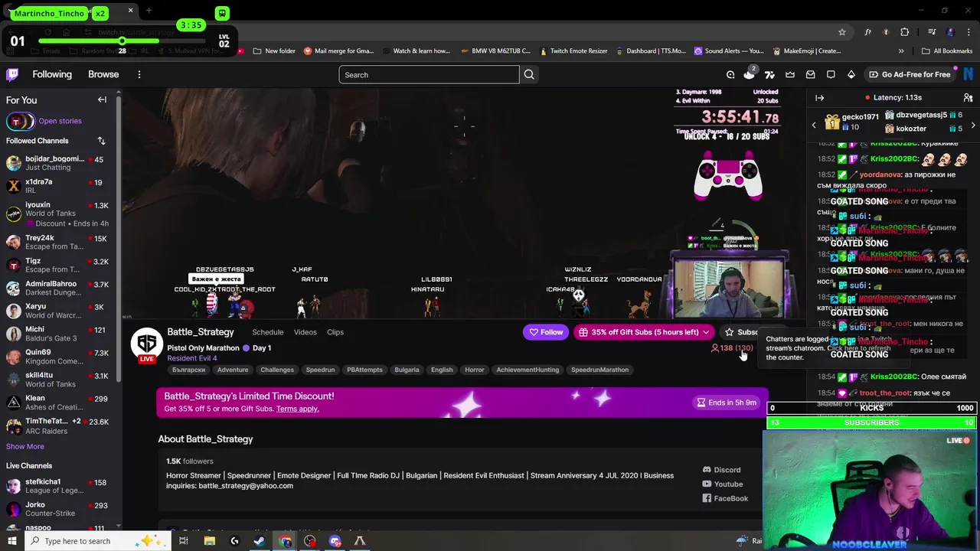Open the Logitech G Hub taskbar icon
Image resolution: width=980 pixels, height=551 pixels.
click(234, 541)
